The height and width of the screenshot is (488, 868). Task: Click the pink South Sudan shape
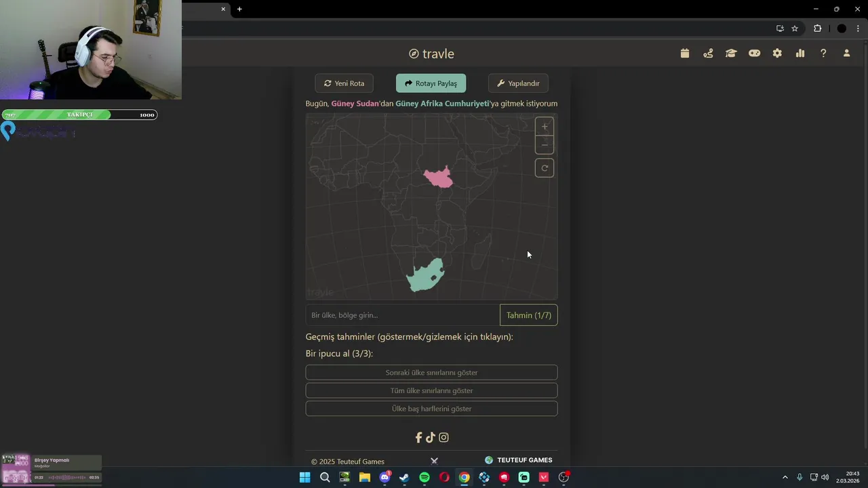(x=439, y=178)
